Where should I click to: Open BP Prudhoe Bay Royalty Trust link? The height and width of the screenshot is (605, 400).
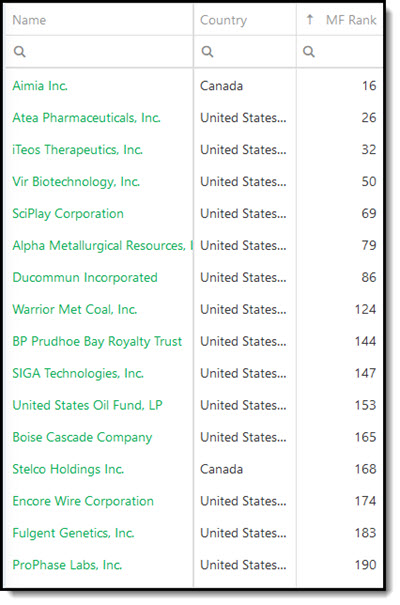coord(97,341)
